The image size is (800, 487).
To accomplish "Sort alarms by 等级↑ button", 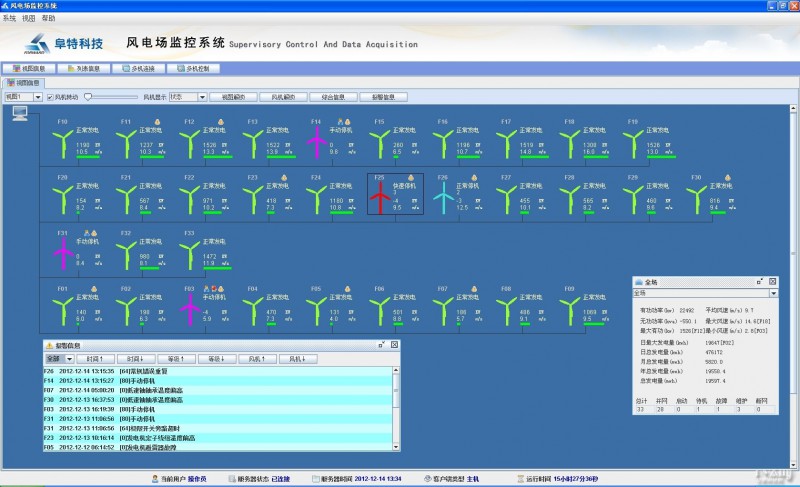I will [176, 359].
